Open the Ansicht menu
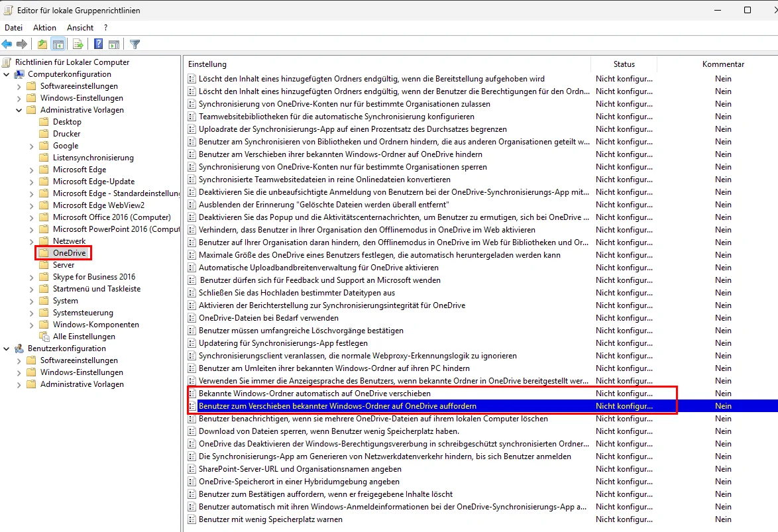The width and height of the screenshot is (778, 532). tap(80, 28)
